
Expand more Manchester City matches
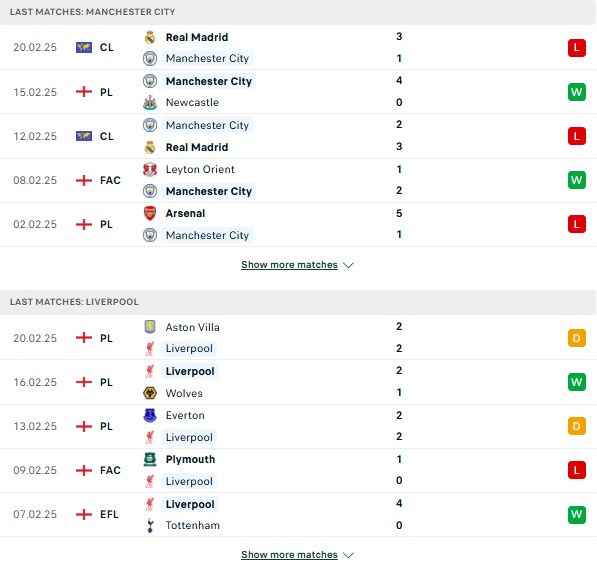pyautogui.click(x=289, y=265)
